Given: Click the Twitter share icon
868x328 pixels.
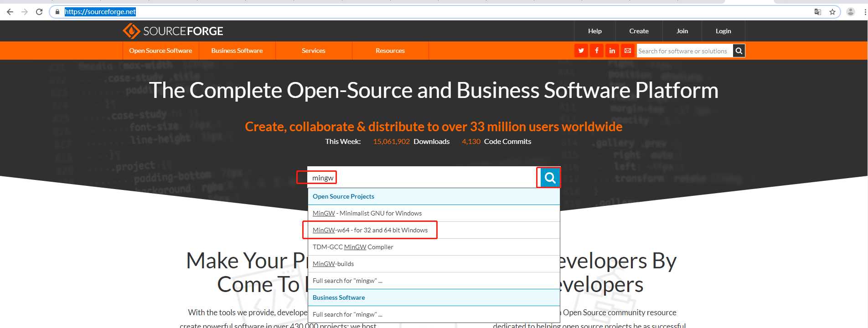Looking at the screenshot, I should [581, 51].
